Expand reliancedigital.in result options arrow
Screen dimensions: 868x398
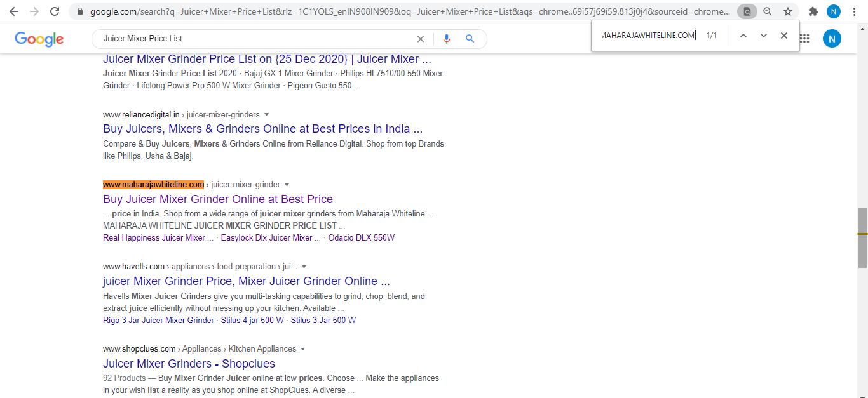click(x=266, y=115)
